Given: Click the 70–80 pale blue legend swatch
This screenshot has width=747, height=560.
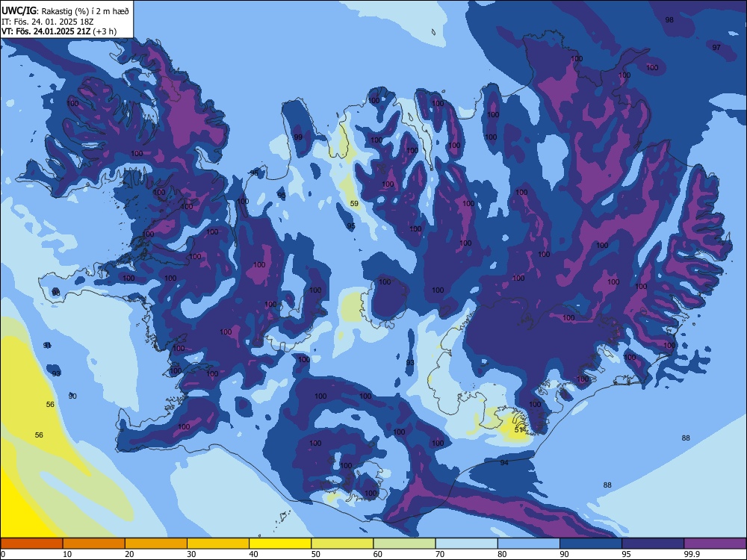Looking at the screenshot, I should point(467,544).
